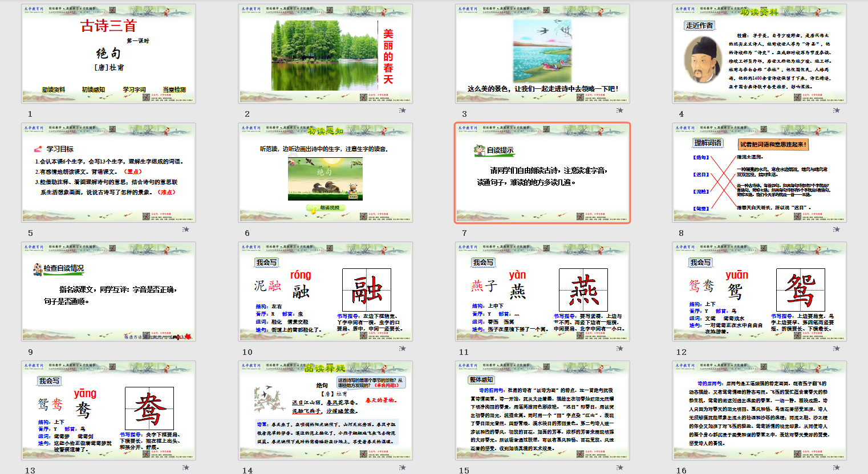Image resolution: width=868 pixels, height=474 pixels.
Task: Click slide number label 8
Action: 682,233
